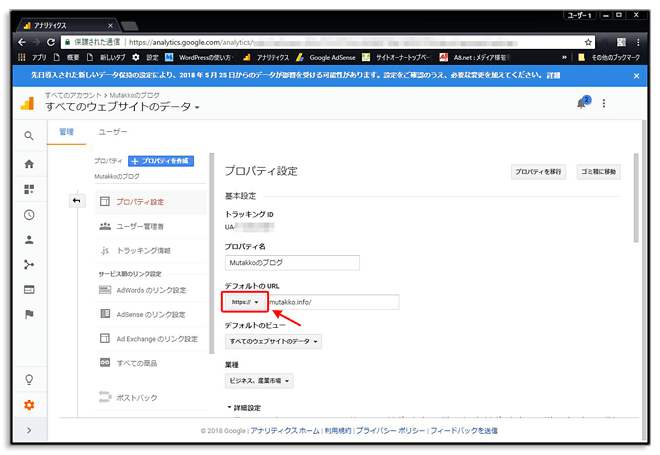Viewport: 660px width, 455px height.
Task: Open Real-time reports clock icon
Action: tap(29, 215)
